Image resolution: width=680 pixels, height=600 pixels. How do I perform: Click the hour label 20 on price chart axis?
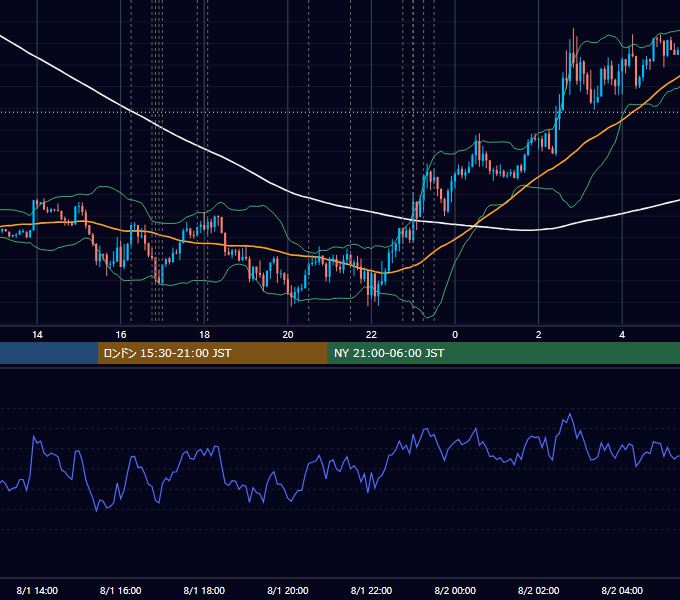coord(288,335)
